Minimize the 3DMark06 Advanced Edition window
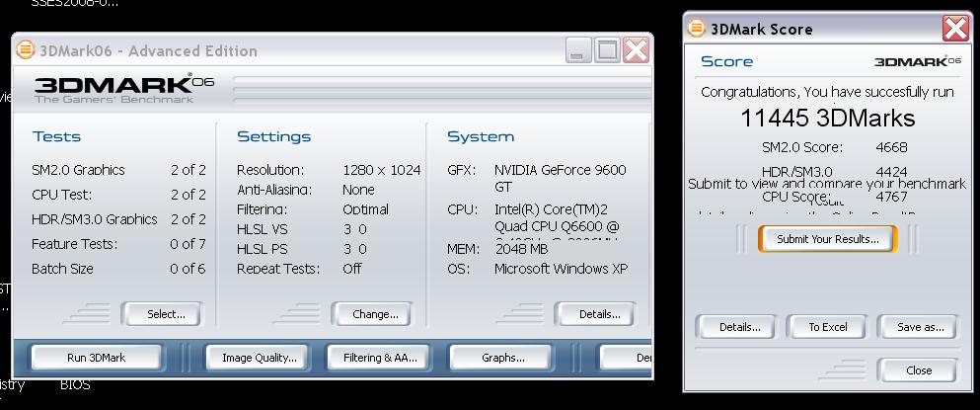The height and width of the screenshot is (410, 980). pyautogui.click(x=579, y=50)
